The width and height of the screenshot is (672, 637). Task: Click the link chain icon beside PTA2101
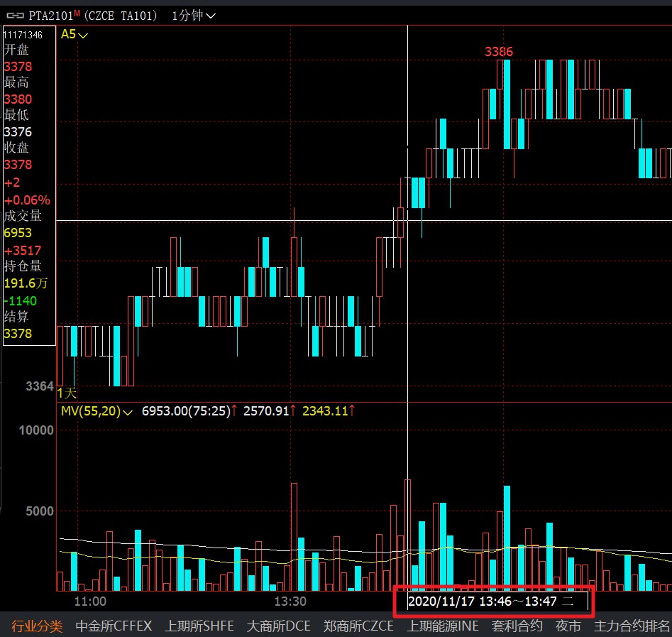[x=13, y=15]
